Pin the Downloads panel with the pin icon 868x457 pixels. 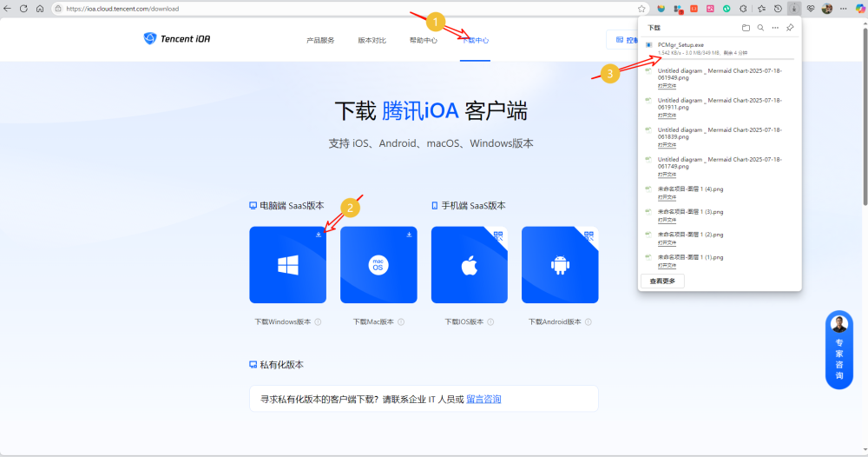[790, 28]
